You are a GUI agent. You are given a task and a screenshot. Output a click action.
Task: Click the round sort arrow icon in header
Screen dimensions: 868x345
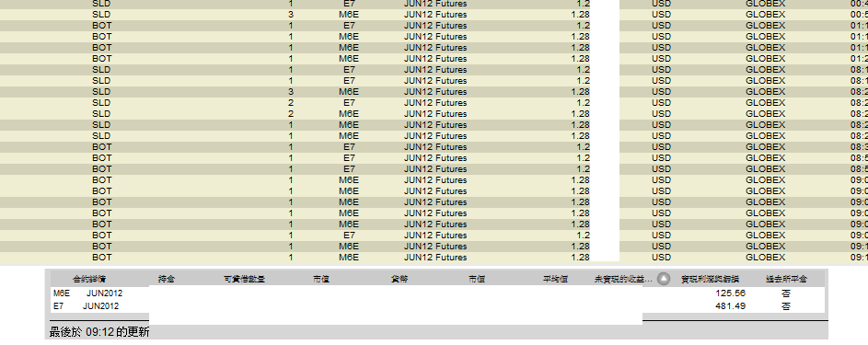pos(664,279)
